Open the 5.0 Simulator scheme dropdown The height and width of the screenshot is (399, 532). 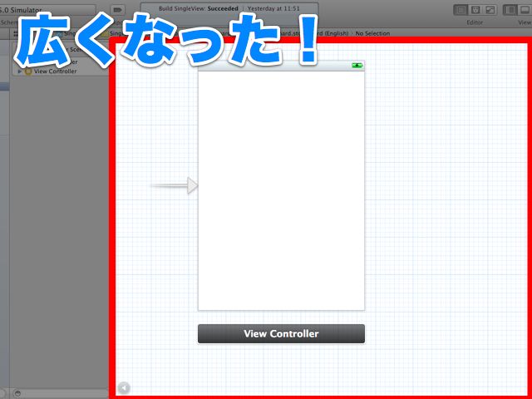click(47, 10)
